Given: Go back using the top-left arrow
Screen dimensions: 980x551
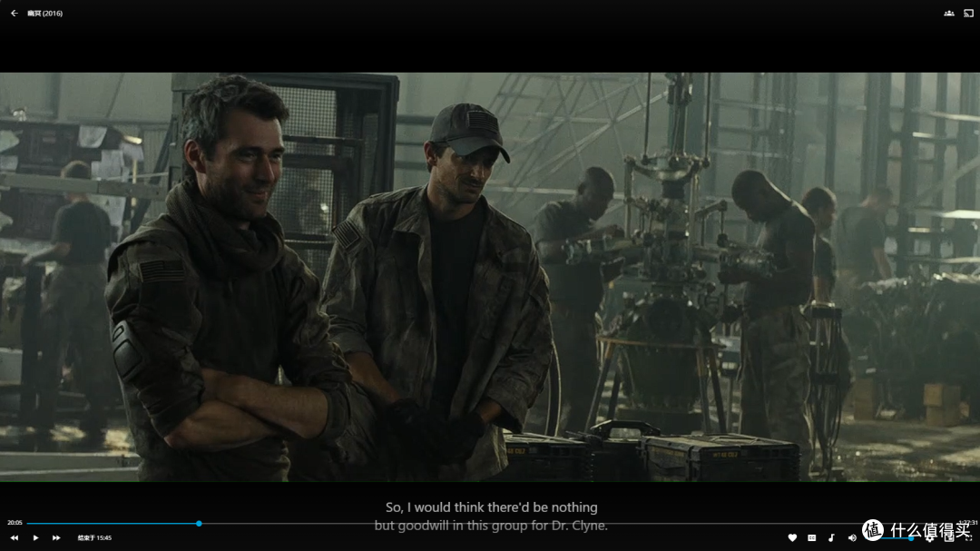Looking at the screenshot, I should point(14,13).
